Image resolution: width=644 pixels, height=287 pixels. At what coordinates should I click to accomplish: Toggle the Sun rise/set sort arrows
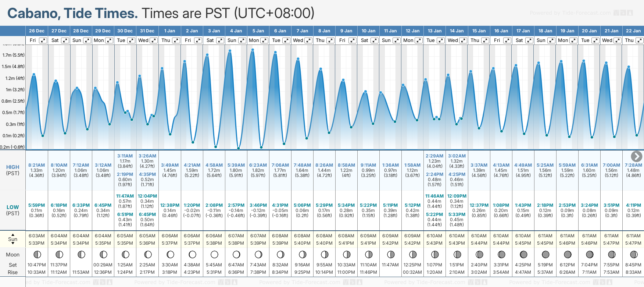pos(13,239)
